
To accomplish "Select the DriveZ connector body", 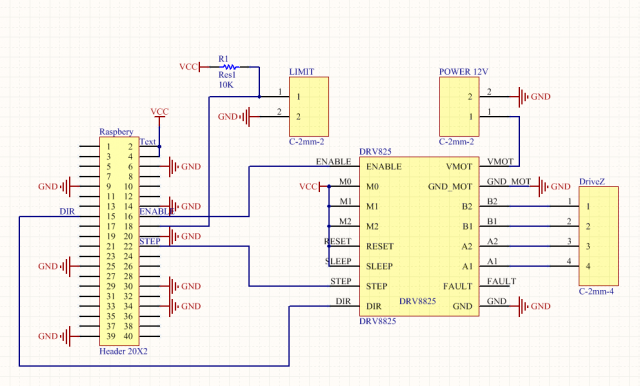I will pos(599,236).
